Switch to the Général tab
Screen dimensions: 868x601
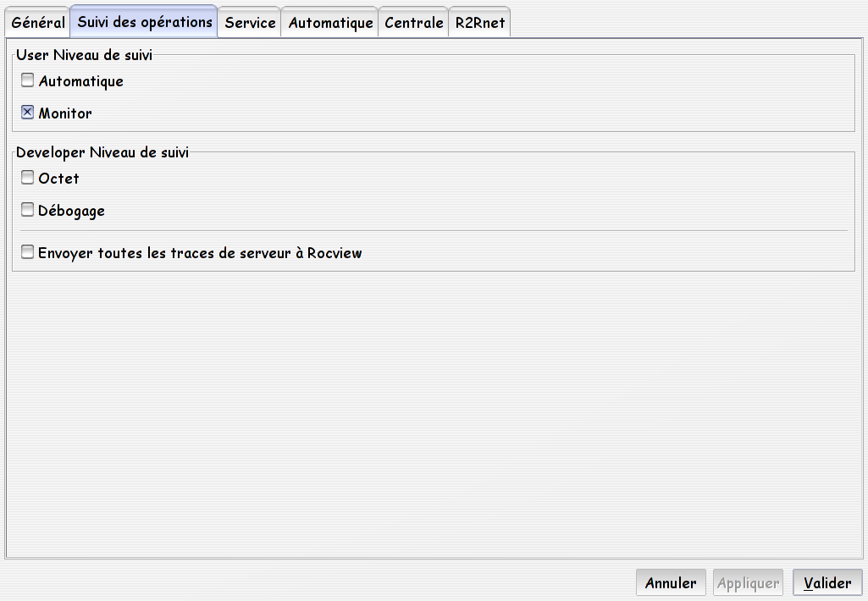tap(37, 23)
